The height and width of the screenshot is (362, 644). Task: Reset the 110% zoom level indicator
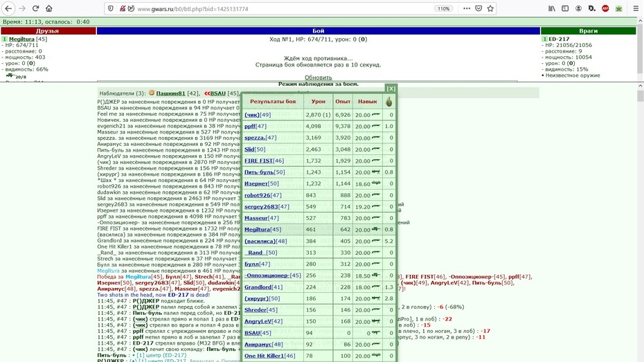pos(444,8)
